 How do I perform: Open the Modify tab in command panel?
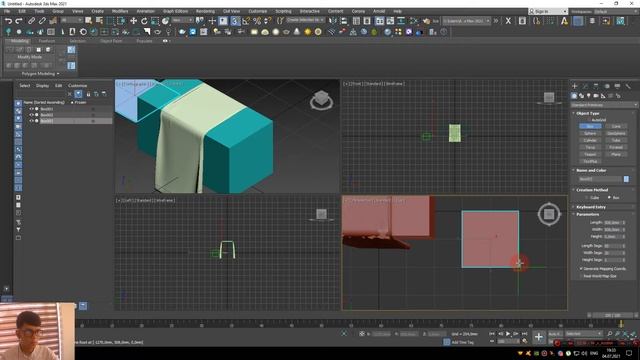(x=585, y=86)
